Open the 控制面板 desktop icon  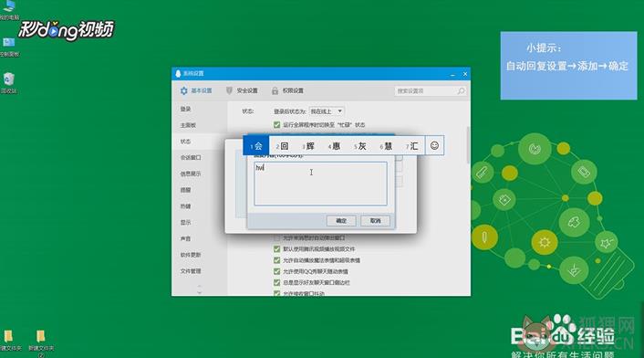9,47
